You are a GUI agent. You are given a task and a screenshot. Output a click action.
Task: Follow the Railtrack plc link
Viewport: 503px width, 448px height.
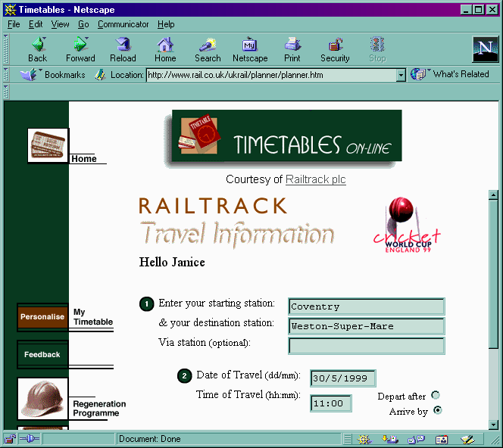(316, 179)
